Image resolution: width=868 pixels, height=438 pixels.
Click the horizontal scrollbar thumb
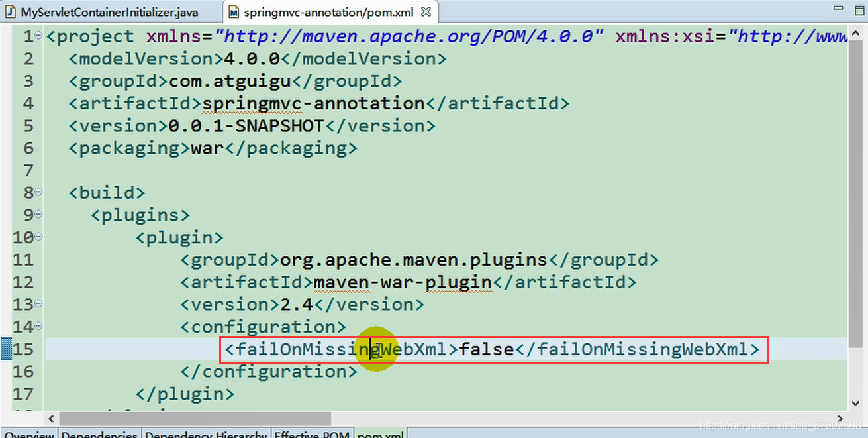(195, 419)
